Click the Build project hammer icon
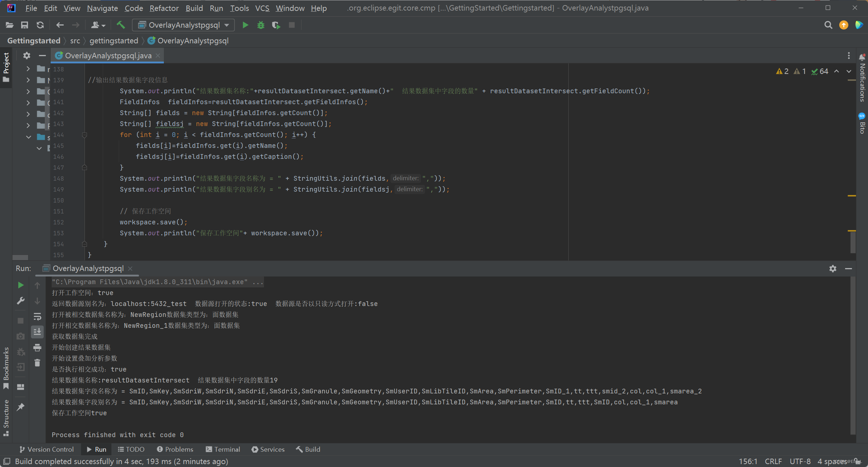Screen dimensions: 868x467 coord(121,25)
